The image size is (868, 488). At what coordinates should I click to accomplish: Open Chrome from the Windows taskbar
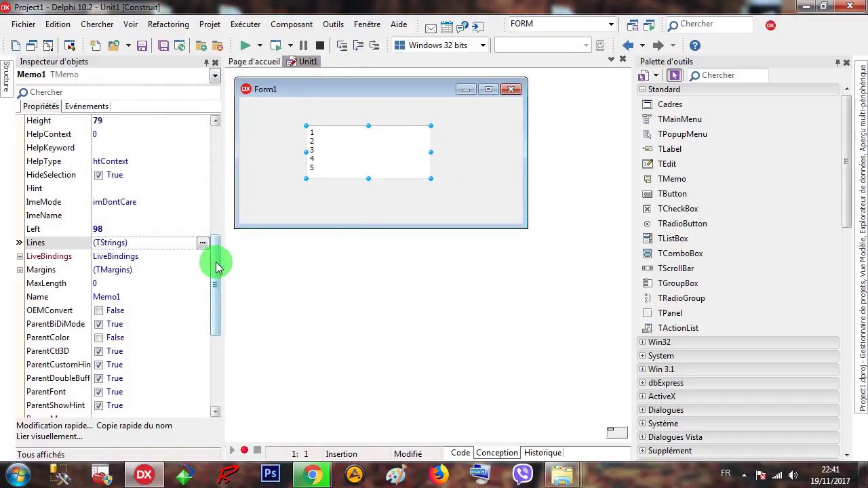313,474
